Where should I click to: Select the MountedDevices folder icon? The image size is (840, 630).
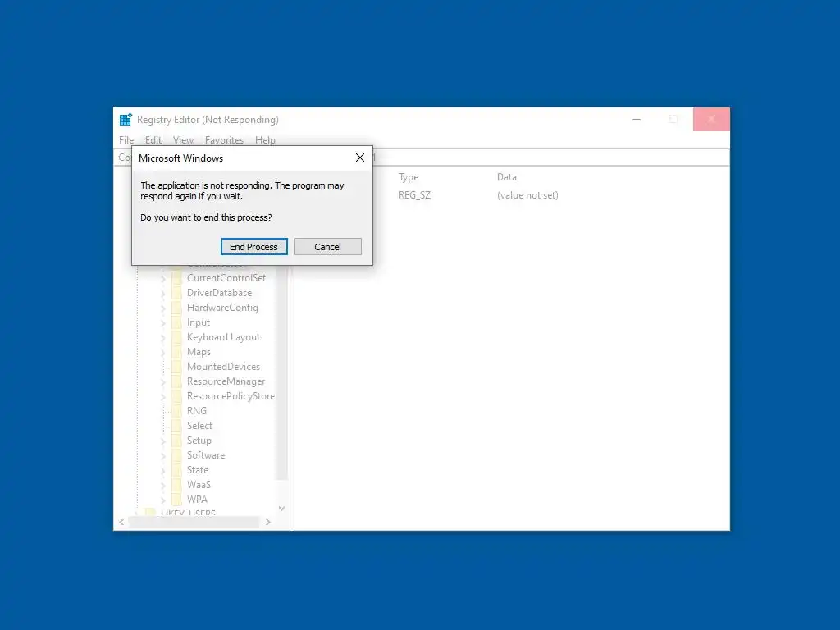point(176,367)
